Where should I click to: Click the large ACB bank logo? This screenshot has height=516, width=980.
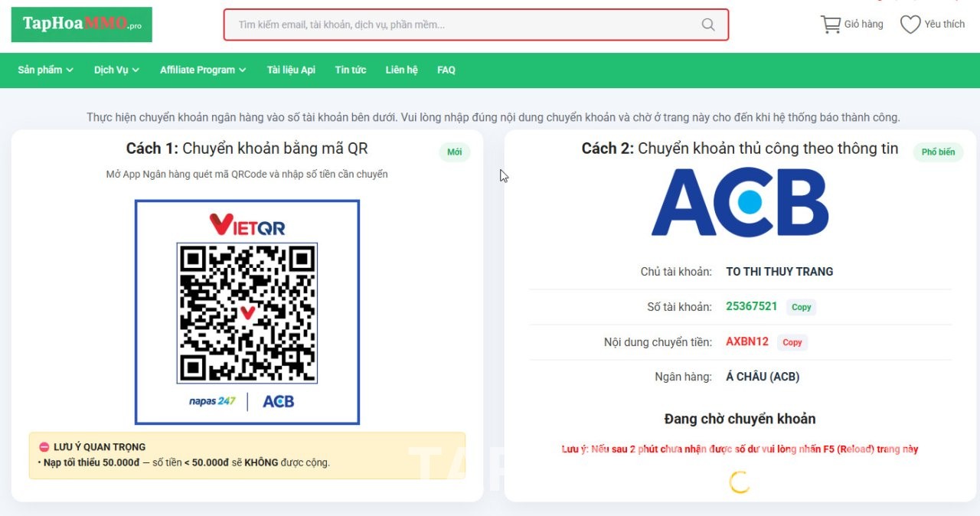click(740, 202)
